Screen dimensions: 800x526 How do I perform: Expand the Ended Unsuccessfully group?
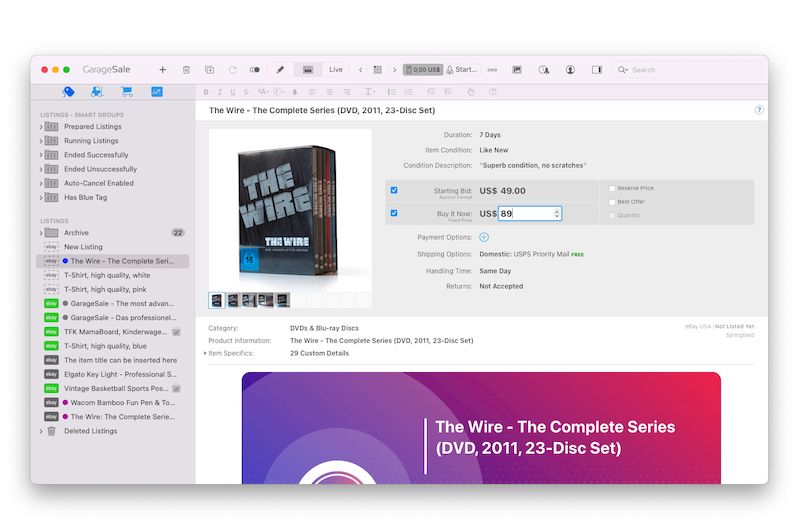[41, 169]
